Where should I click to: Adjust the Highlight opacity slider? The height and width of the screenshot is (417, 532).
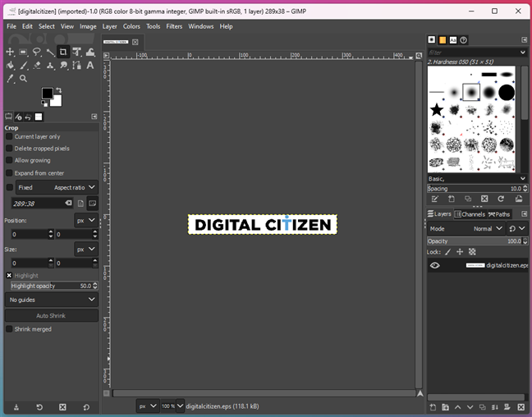pos(52,286)
